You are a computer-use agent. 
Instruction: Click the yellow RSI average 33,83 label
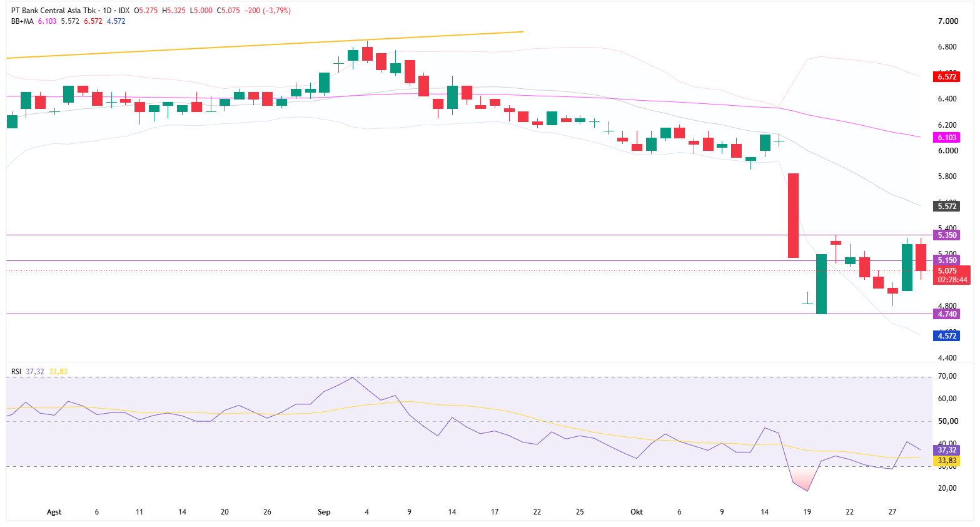pyautogui.click(x=947, y=461)
